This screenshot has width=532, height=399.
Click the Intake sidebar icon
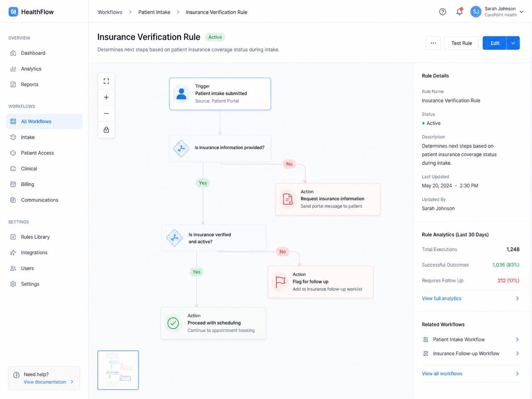(13, 137)
